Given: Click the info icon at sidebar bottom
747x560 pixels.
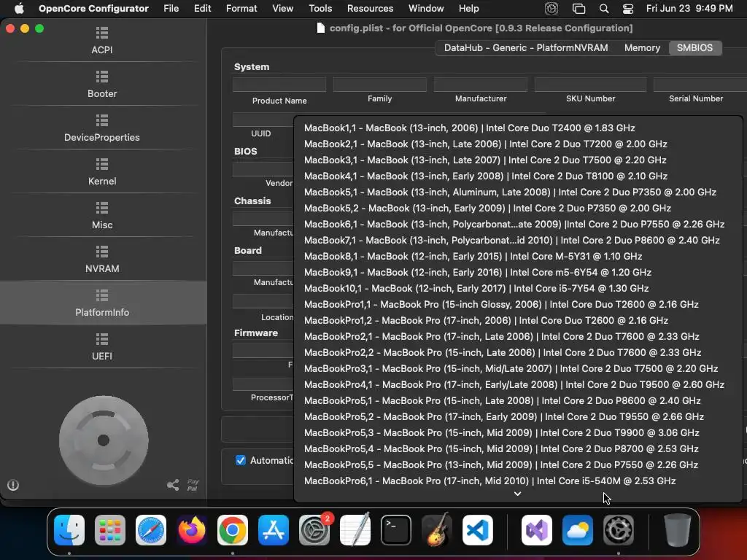Looking at the screenshot, I should [x=13, y=485].
